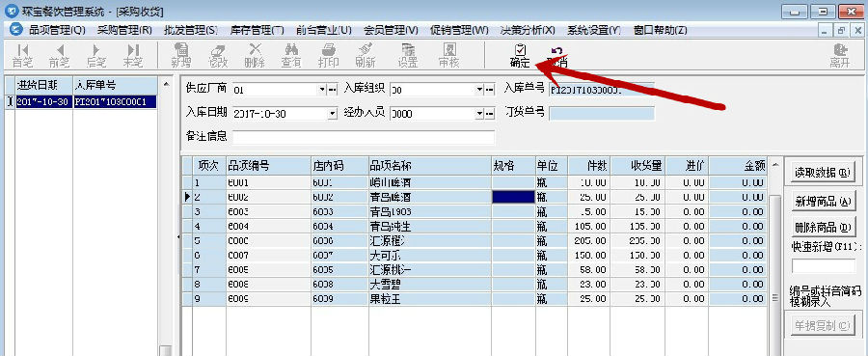This screenshot has height=356, width=868.
Task: Open the 促销管理(W) menu
Action: [459, 31]
